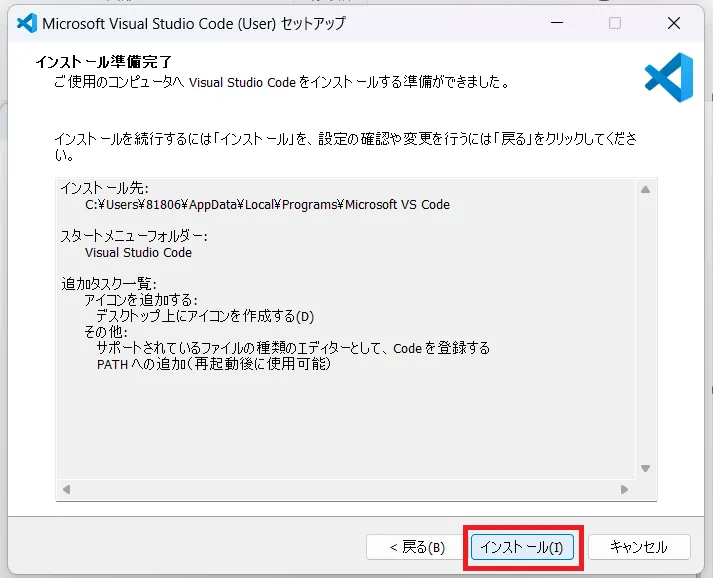714x578 pixels.
Task: Click the window title text セットアップ
Action: (x=313, y=23)
